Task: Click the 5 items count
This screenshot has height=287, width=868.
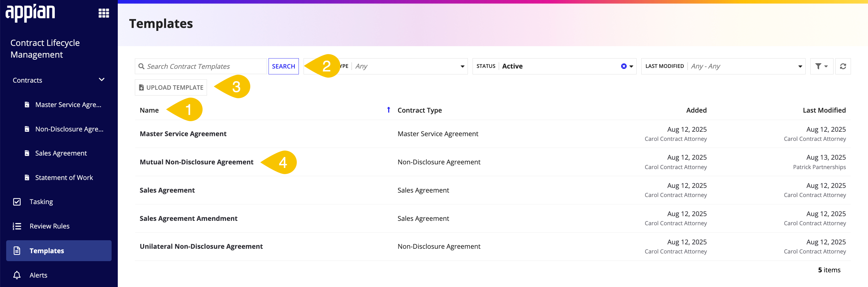Action: point(829,270)
